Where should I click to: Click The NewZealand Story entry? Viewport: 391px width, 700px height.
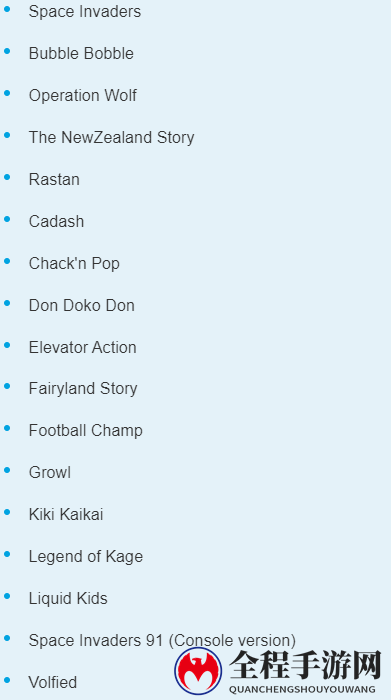click(x=112, y=137)
